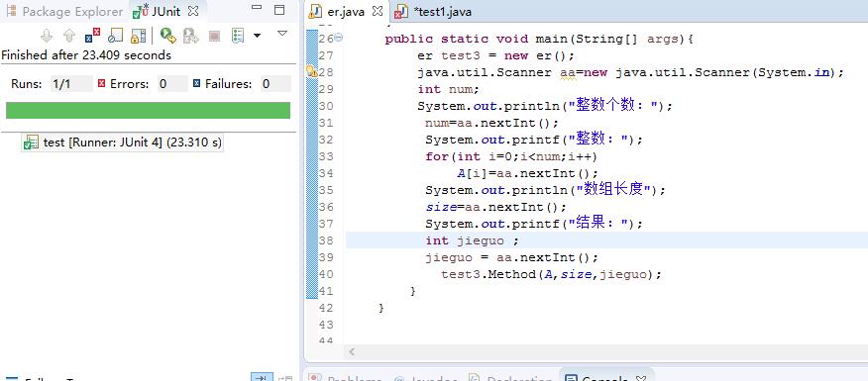The height and width of the screenshot is (381, 868).
Task: Close the Console view tab
Action: click(x=641, y=379)
